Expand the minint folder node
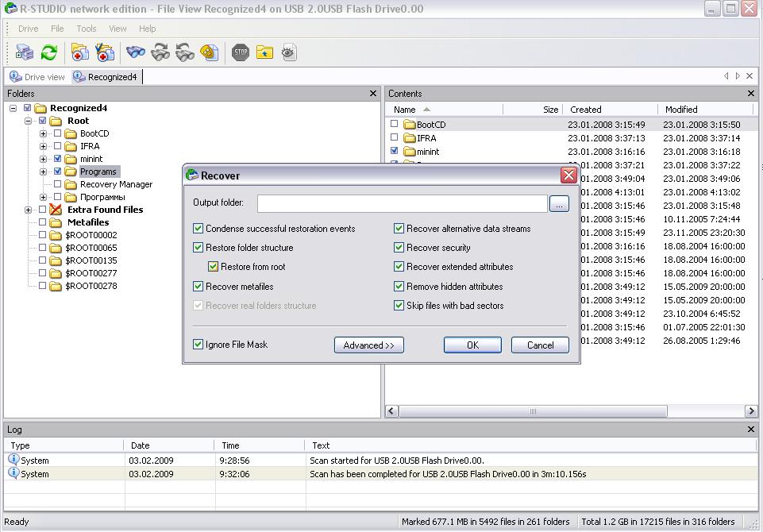Viewport: 763px width, 532px height. 44,159
